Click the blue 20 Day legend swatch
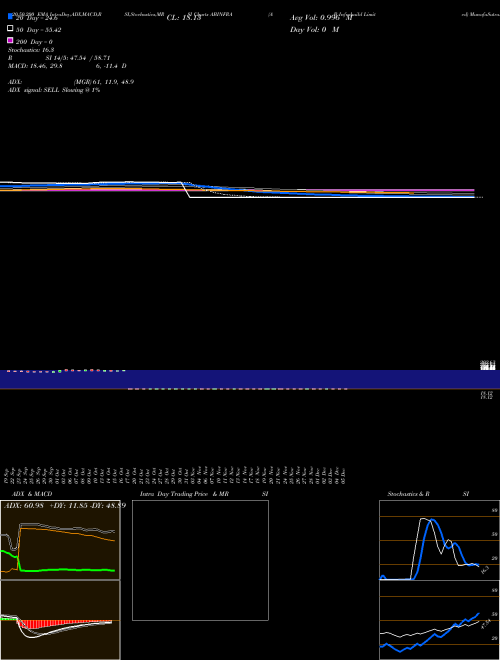The image size is (500, 660). [x=11, y=17]
